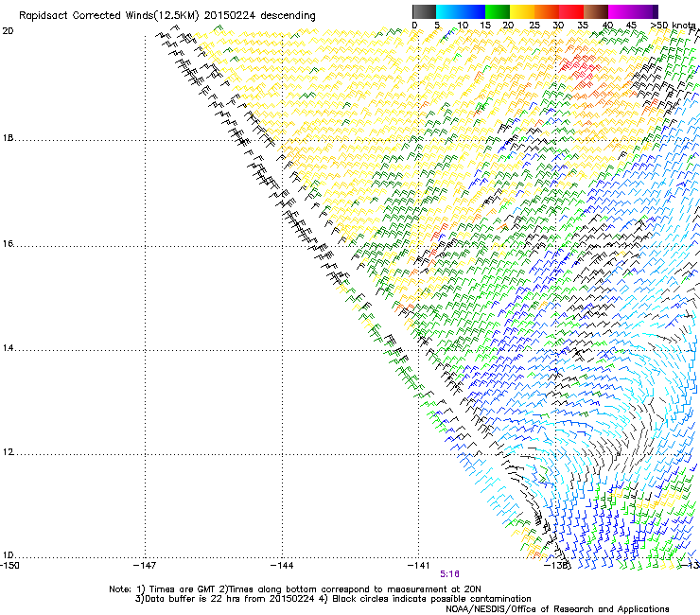
Task: Click the yellow 20-25 knots color band
Action: coord(522,11)
